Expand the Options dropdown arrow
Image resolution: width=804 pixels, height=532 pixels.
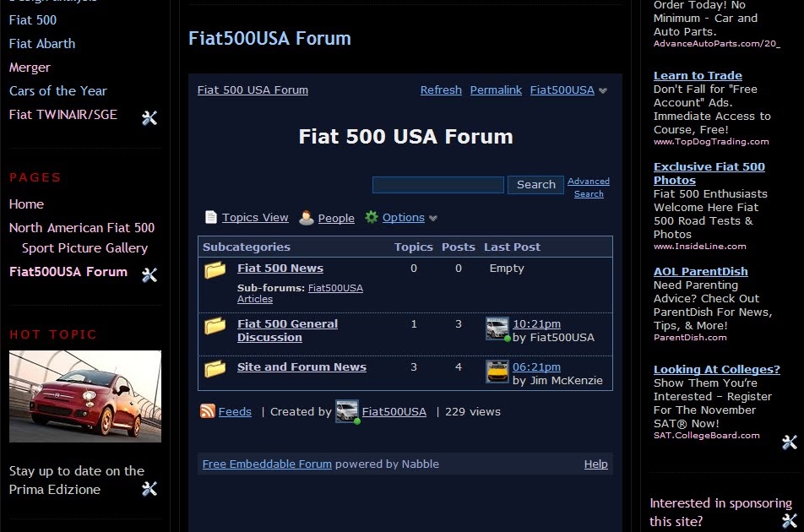[x=433, y=219]
